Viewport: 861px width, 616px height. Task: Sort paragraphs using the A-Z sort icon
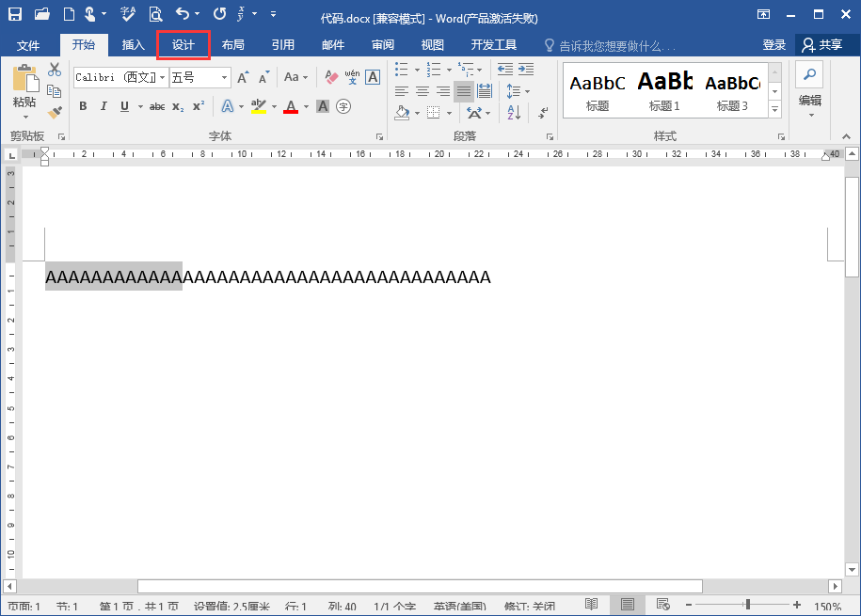514,113
